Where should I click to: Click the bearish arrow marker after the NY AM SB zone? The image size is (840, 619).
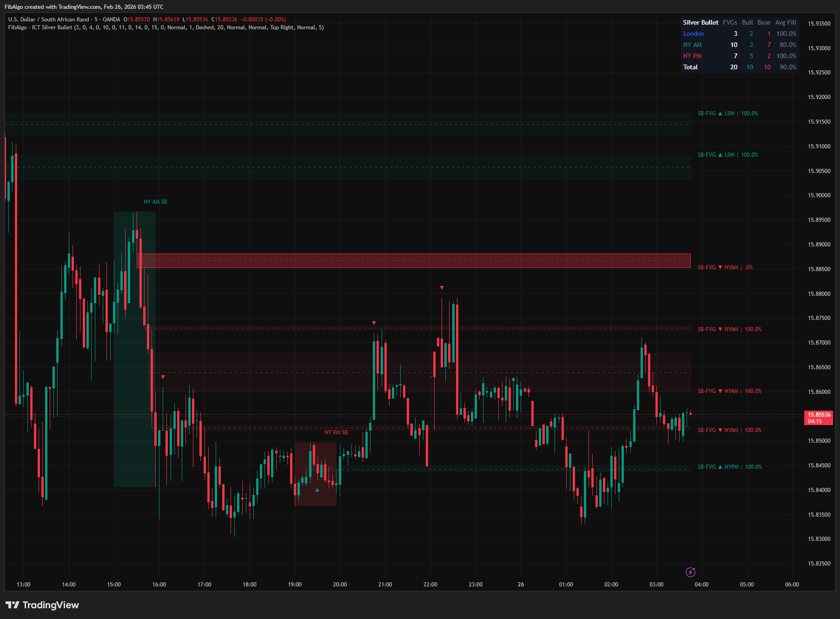(162, 377)
